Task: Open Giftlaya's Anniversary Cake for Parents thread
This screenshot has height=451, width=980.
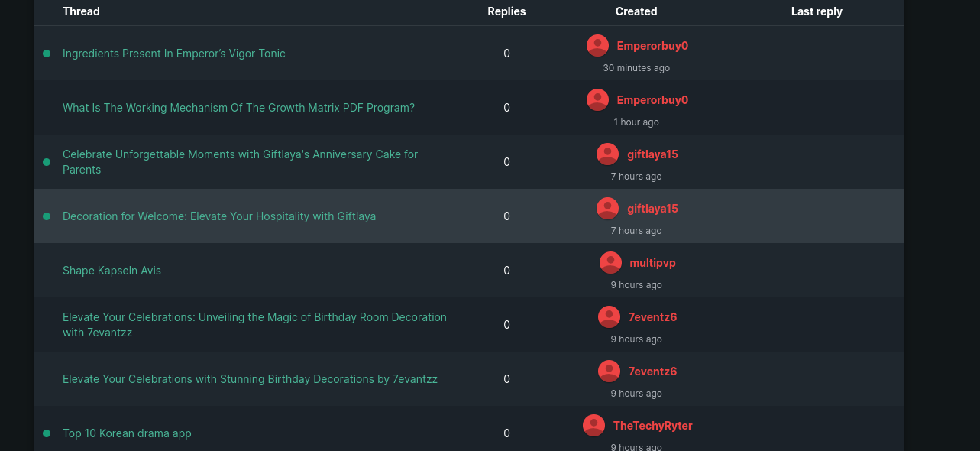Action: point(240,162)
